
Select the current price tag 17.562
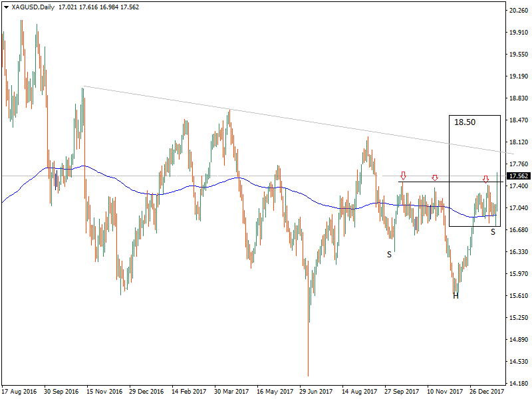[519, 176]
